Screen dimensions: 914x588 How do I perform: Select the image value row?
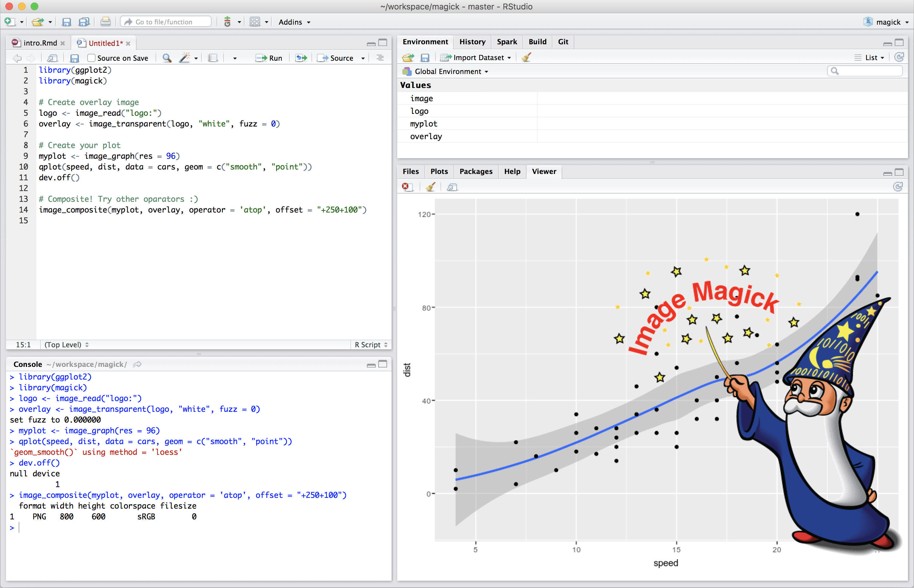pyautogui.click(x=652, y=98)
